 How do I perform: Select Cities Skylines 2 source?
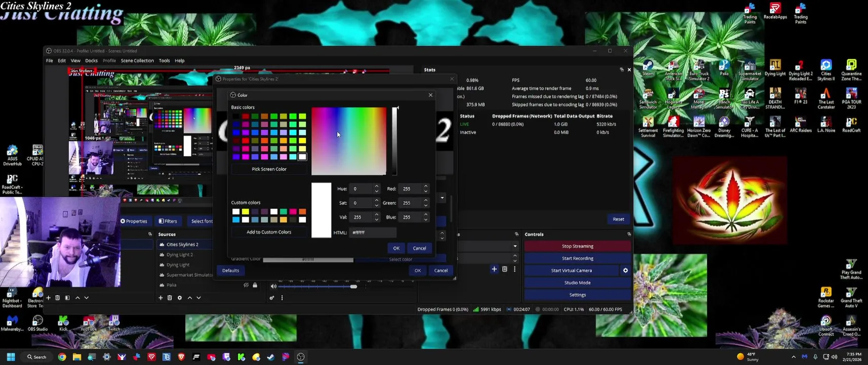coord(182,244)
